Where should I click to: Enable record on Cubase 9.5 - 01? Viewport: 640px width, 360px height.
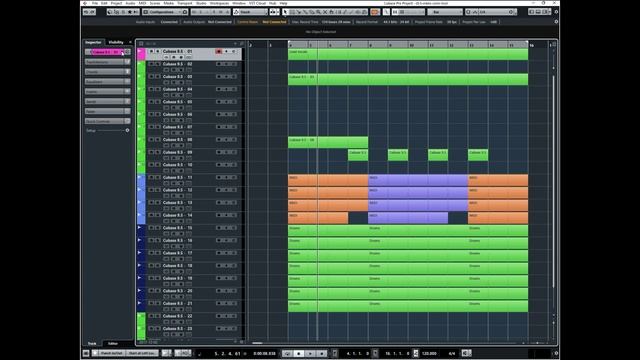(x=218, y=51)
